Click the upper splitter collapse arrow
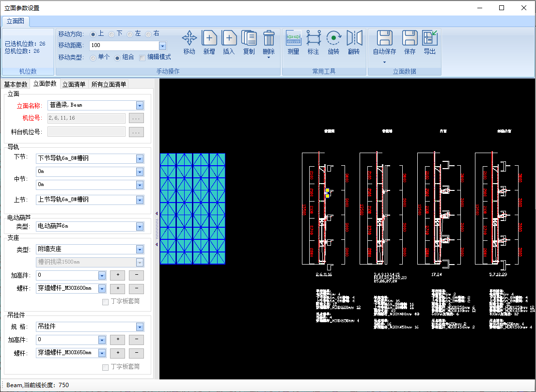536x392 pixels. pos(157,214)
